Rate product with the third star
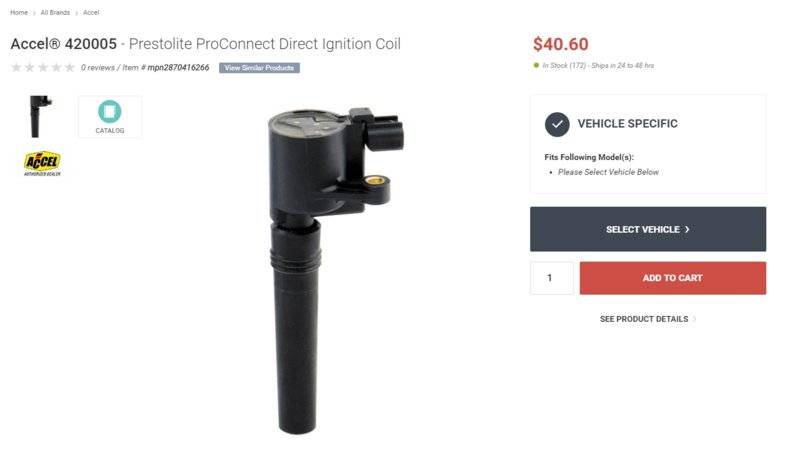The height and width of the screenshot is (450, 800). [x=43, y=67]
